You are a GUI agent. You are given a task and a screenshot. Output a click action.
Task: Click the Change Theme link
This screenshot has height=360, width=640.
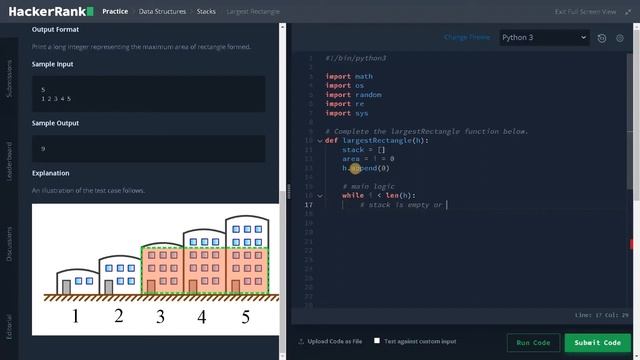[x=467, y=37]
